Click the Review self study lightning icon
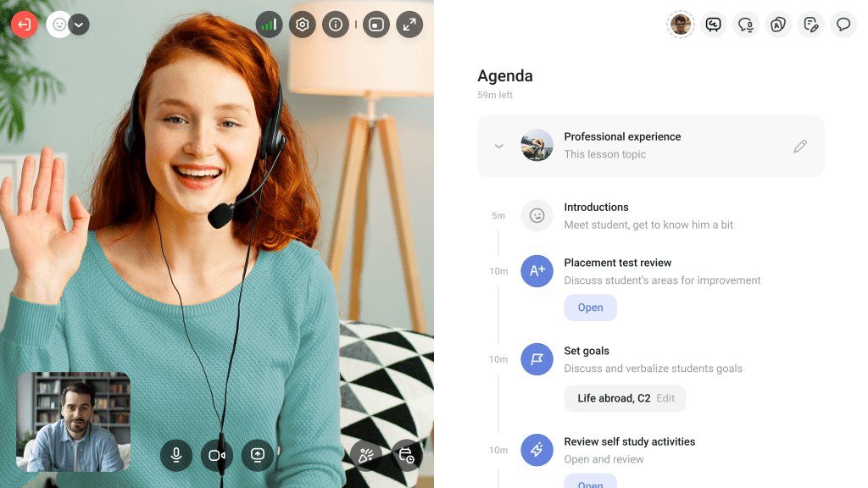Screen dimensions: 868x488 coord(537,450)
